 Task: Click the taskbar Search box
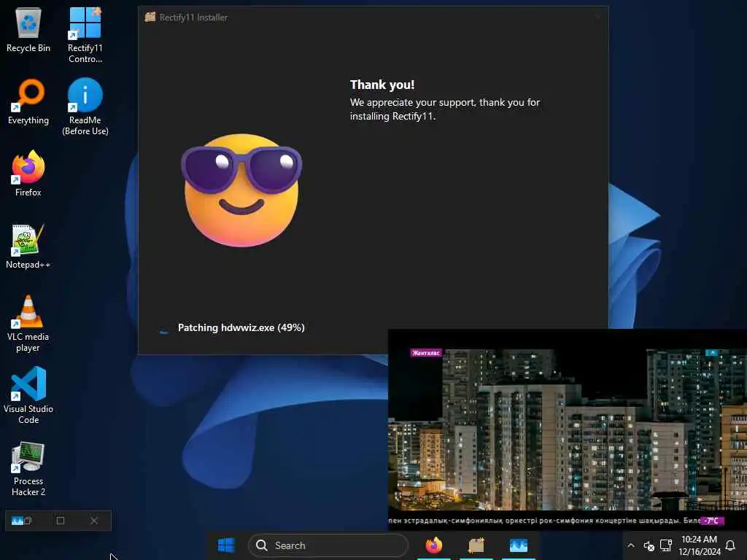tap(328, 545)
